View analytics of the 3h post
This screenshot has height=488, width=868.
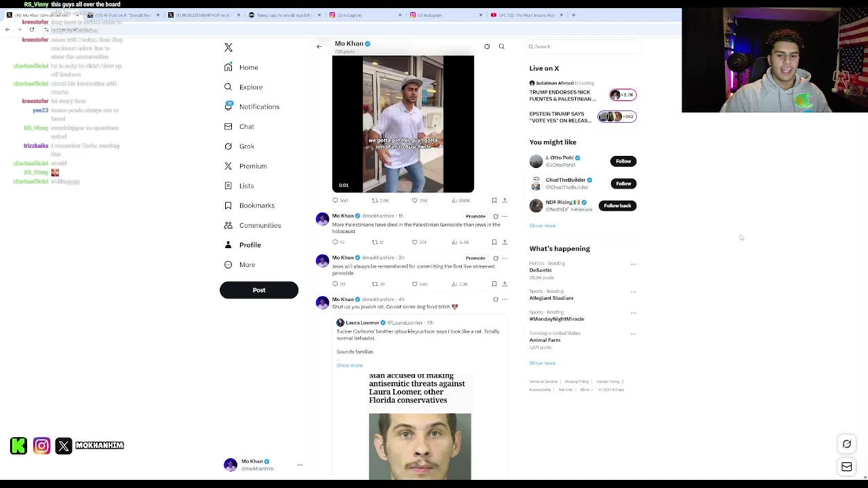pos(460,284)
